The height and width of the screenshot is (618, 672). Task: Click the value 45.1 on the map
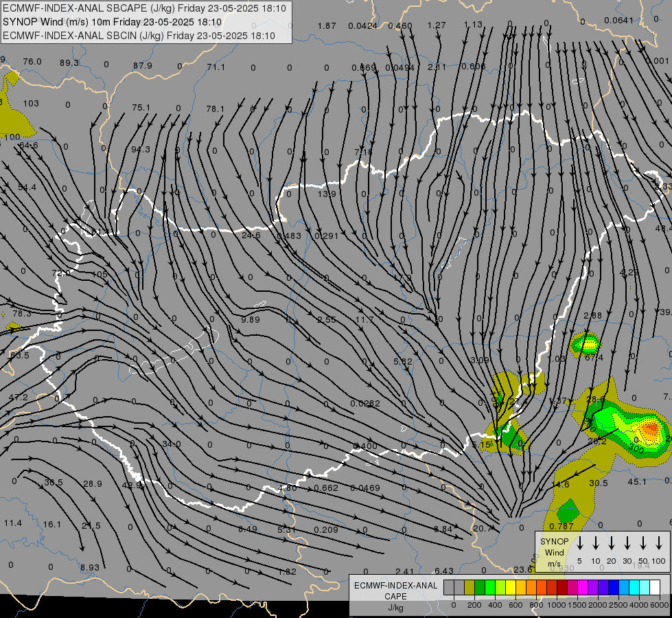[637, 481]
